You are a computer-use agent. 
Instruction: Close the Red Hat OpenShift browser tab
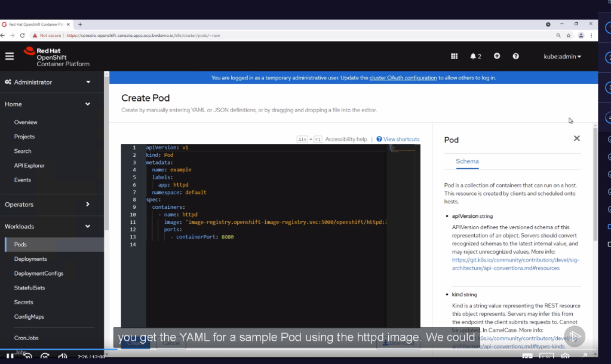click(68, 24)
